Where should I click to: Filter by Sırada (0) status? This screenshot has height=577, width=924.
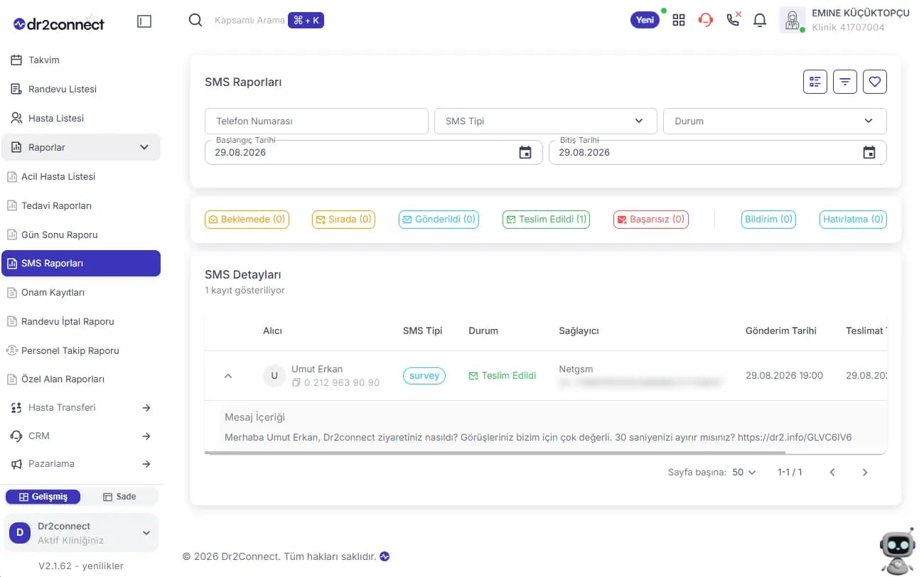tap(343, 219)
